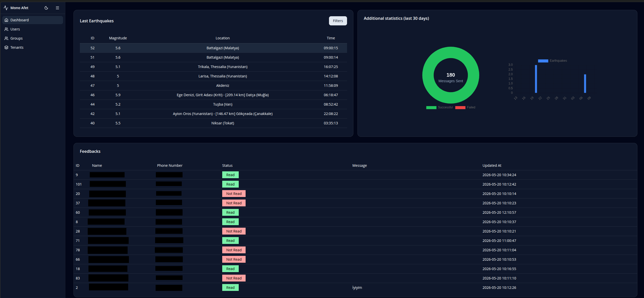
Task: Click the Mono Afet pulse logo icon
Action: pyautogui.click(x=6, y=8)
